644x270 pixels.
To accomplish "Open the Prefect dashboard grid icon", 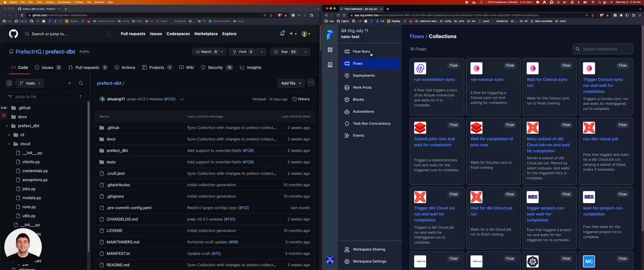I will click(x=330, y=50).
